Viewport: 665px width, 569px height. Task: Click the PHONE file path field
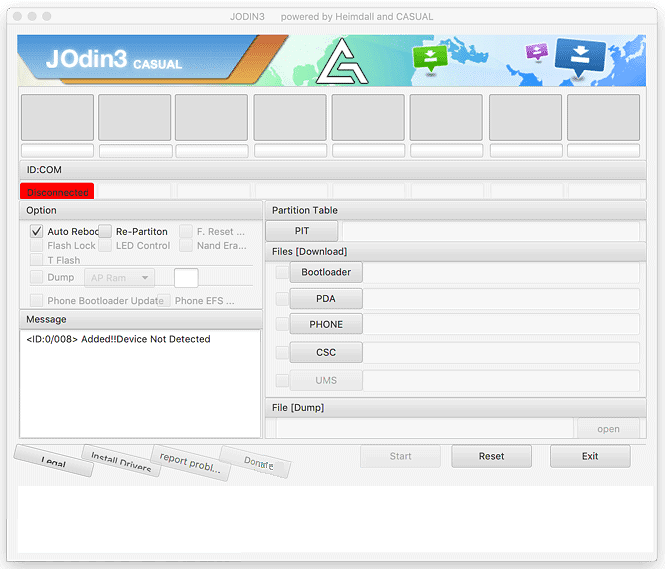pyautogui.click(x=501, y=324)
